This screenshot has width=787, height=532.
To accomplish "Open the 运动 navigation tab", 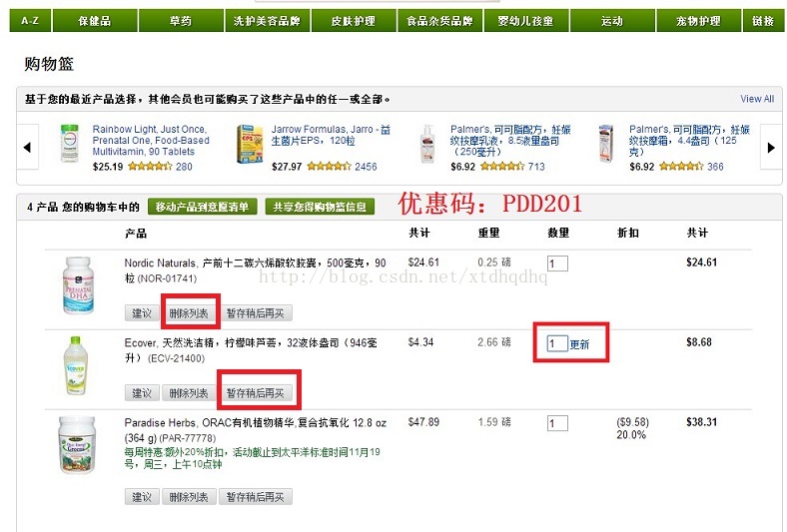I will point(612,21).
